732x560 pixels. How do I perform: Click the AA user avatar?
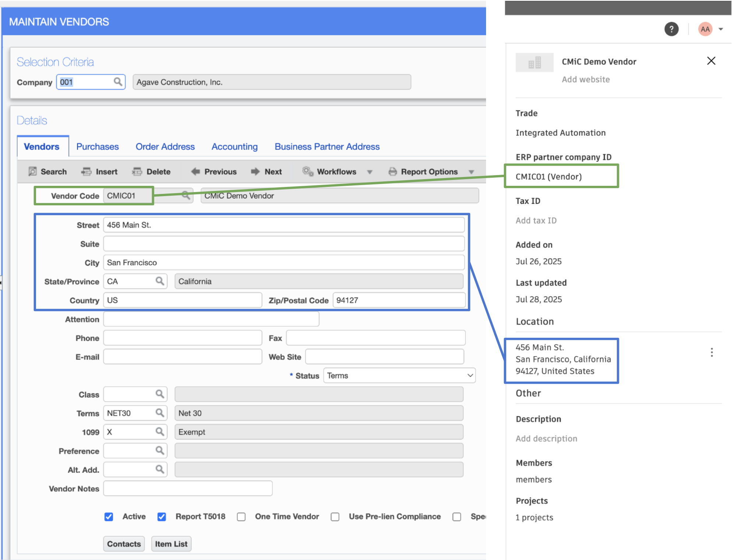point(705,29)
